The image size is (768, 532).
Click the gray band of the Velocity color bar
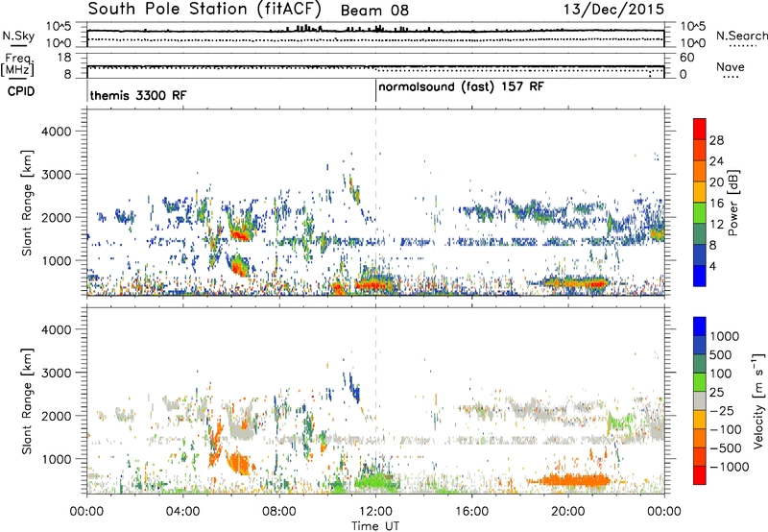[700, 401]
